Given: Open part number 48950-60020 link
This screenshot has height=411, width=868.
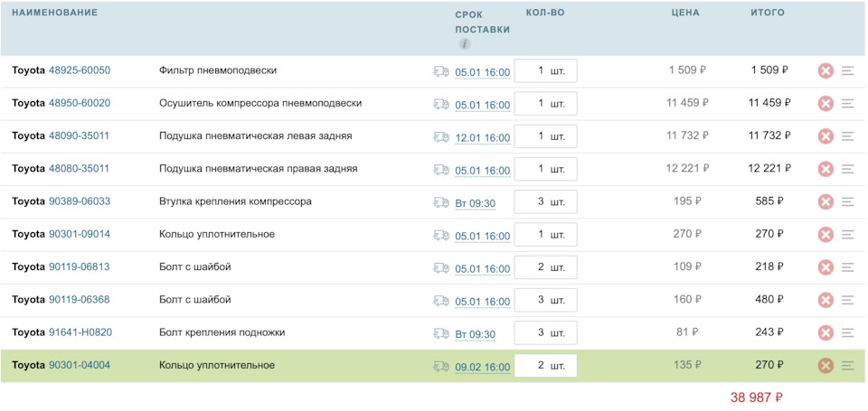Looking at the screenshot, I should tap(80, 103).
